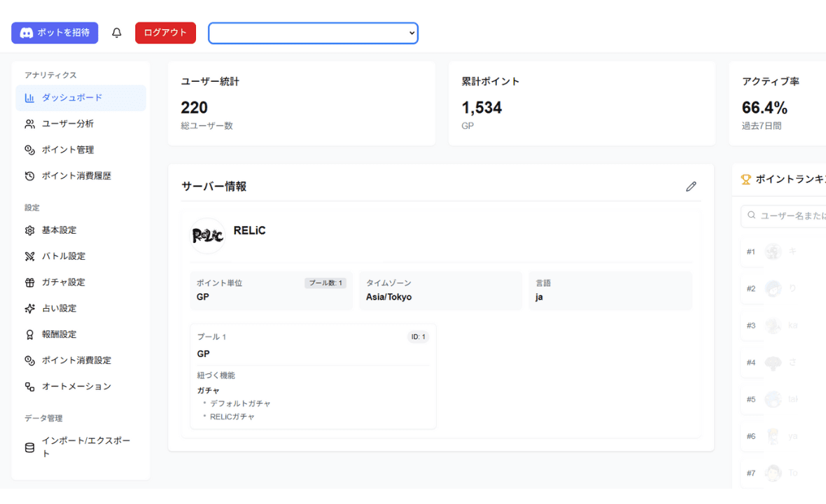826x504 pixels.
Task: Click the ボットを招待 button
Action: 54,32
